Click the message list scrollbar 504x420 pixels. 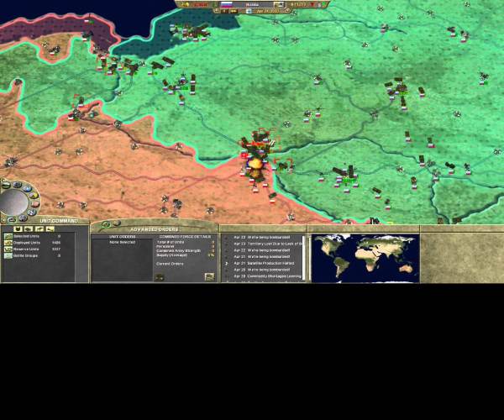point(304,257)
